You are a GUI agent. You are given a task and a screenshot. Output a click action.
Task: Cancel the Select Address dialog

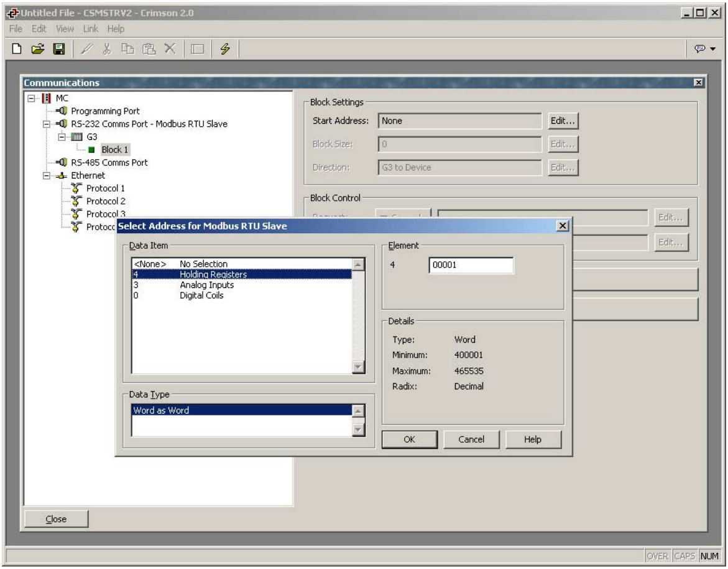471,439
